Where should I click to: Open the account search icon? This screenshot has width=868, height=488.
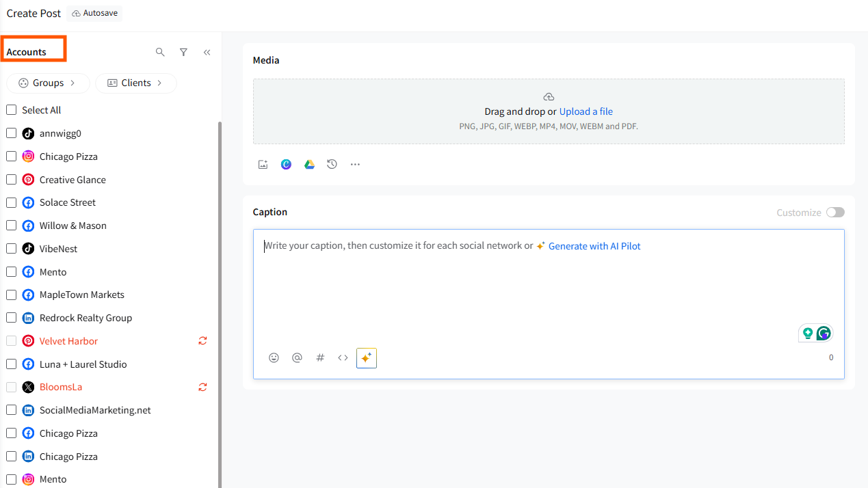[x=160, y=52]
